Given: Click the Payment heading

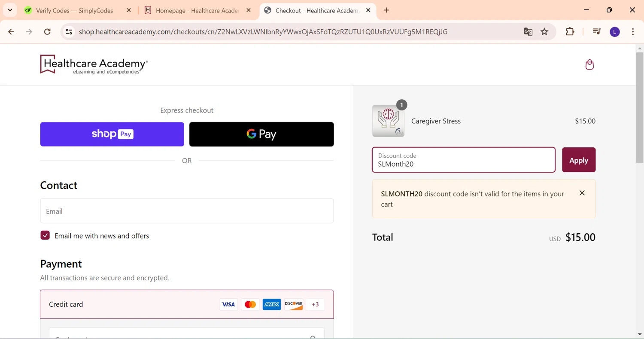Looking at the screenshot, I should point(61,264).
